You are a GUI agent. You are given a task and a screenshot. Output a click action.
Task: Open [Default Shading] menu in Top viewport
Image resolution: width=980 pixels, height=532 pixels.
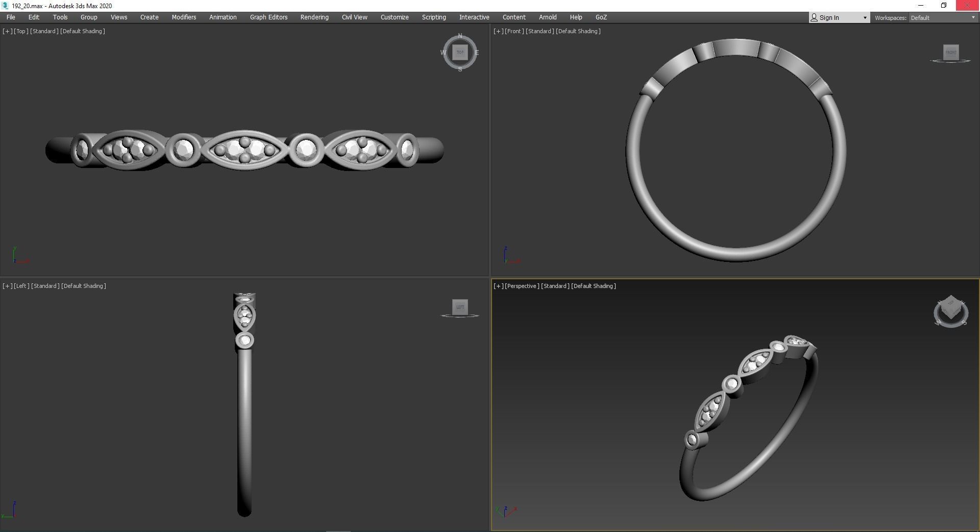[x=83, y=31]
